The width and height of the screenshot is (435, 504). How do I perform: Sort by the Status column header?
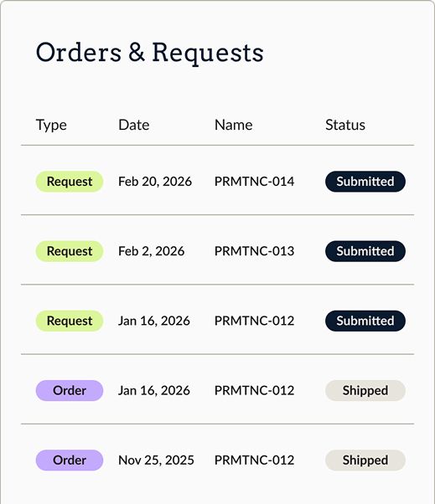tap(345, 125)
